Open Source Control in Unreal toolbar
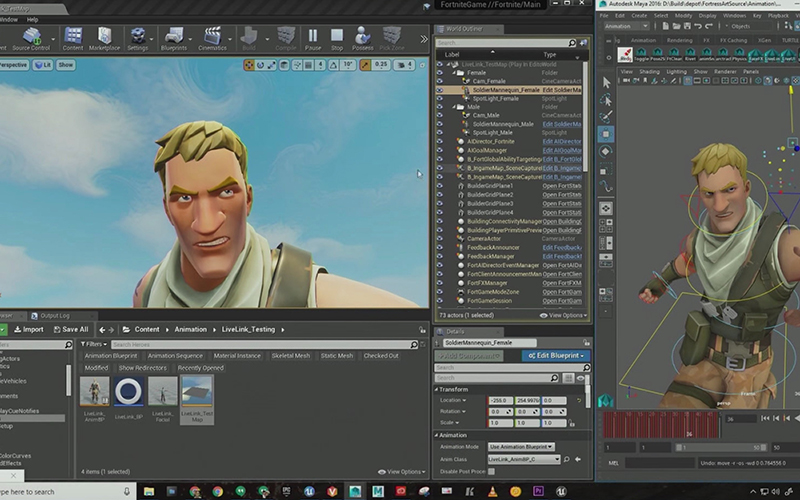This screenshot has height=500, width=800. (x=31, y=39)
